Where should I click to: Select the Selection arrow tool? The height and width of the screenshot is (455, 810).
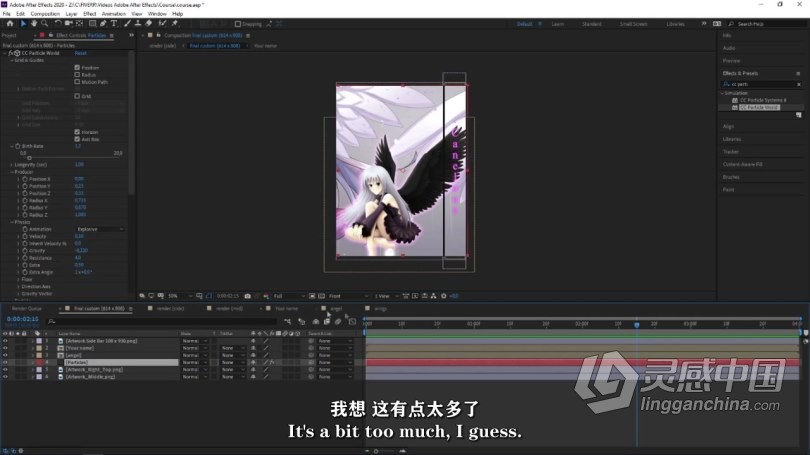23,24
